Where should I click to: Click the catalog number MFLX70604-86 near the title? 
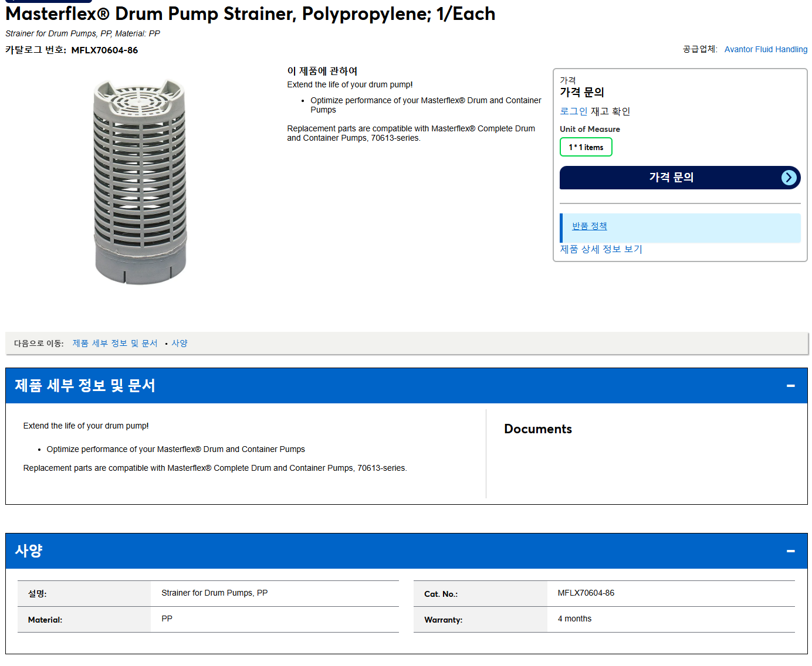point(104,50)
